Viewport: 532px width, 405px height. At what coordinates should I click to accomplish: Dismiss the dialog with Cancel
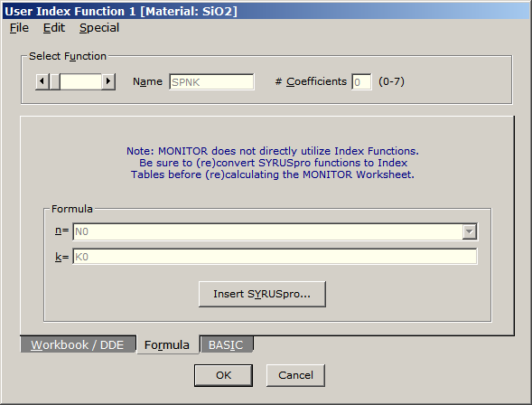(x=295, y=375)
